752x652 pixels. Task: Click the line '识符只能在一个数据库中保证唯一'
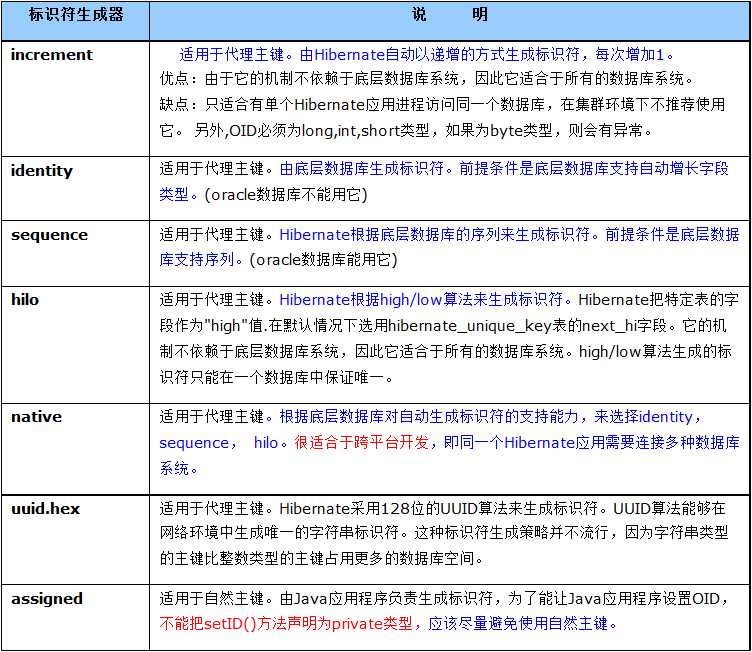[x=276, y=378]
